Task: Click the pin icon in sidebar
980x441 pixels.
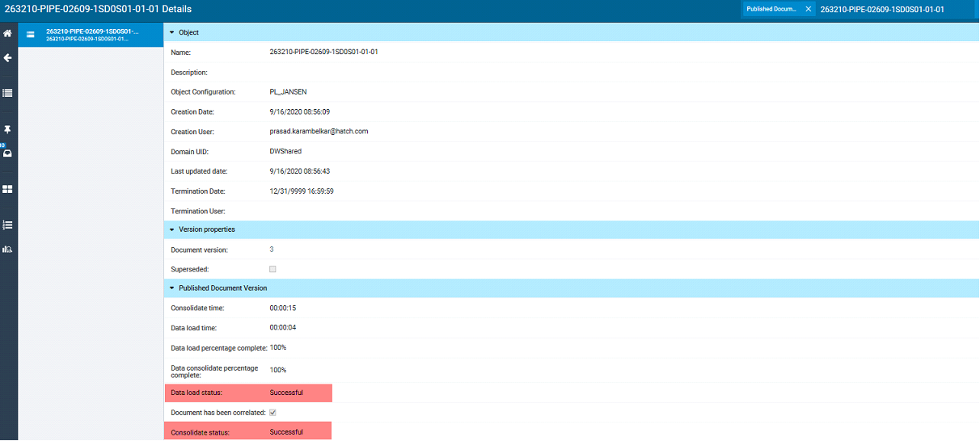Action: [7, 129]
